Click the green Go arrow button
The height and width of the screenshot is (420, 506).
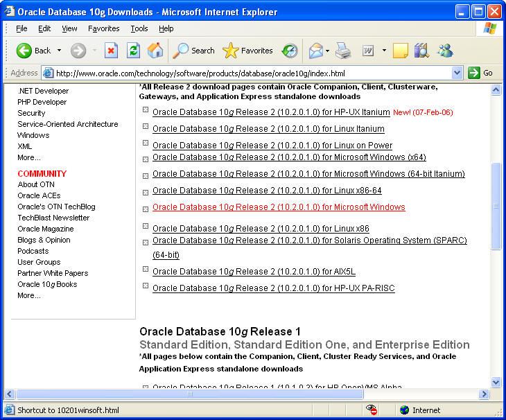click(474, 73)
